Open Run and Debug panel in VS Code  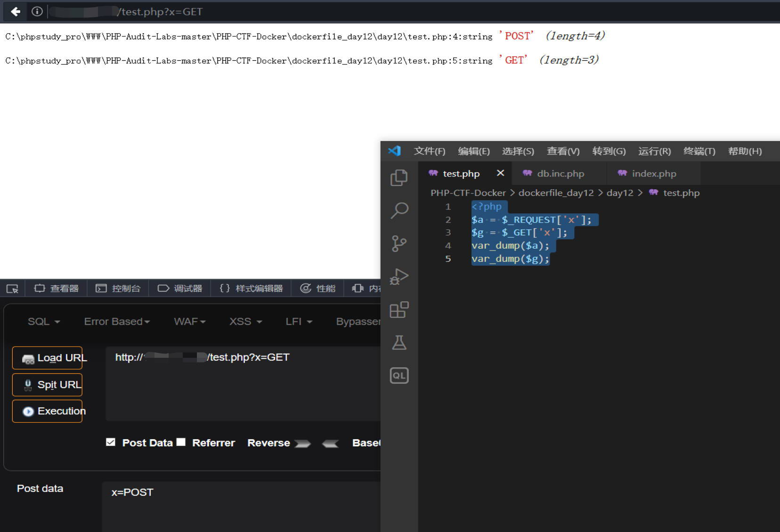[399, 276]
